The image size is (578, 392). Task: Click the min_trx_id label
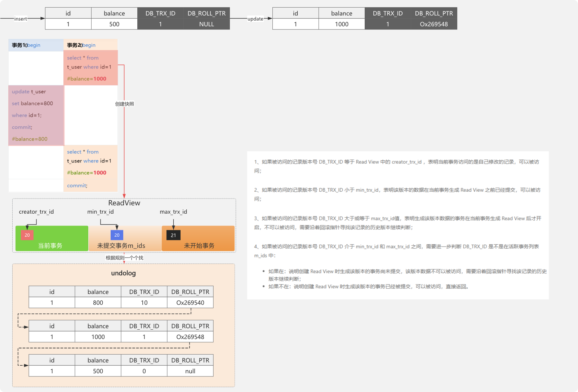[100, 212]
